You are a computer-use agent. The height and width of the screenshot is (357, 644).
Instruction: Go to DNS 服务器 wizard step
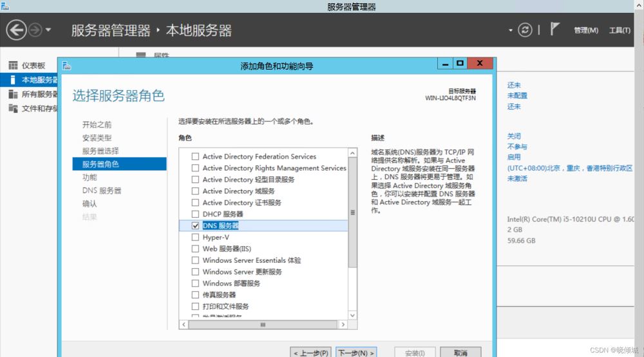(x=102, y=190)
